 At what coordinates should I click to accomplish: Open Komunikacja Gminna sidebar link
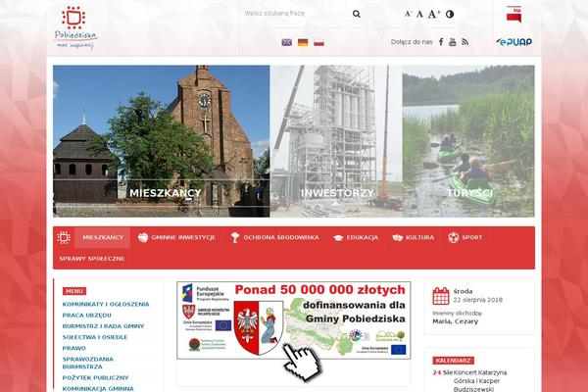pyautogui.click(x=98, y=389)
